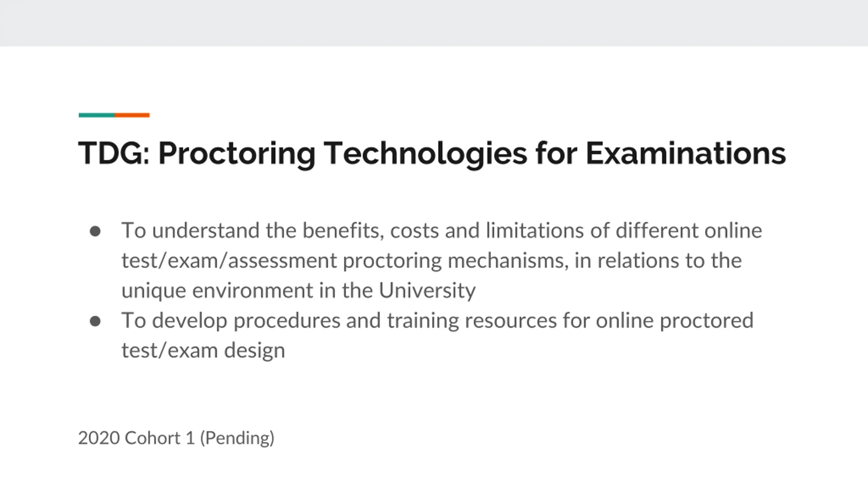Click the line starting 'To develop procedures'

click(437, 320)
